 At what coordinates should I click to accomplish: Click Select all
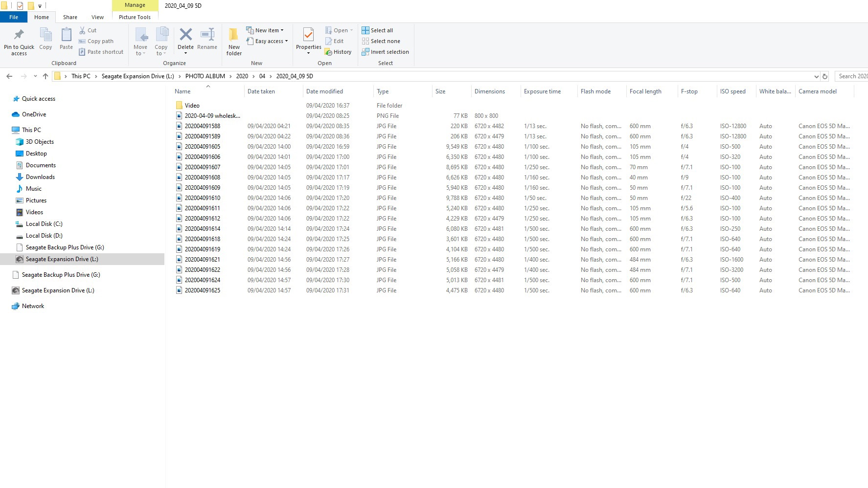pyautogui.click(x=377, y=30)
